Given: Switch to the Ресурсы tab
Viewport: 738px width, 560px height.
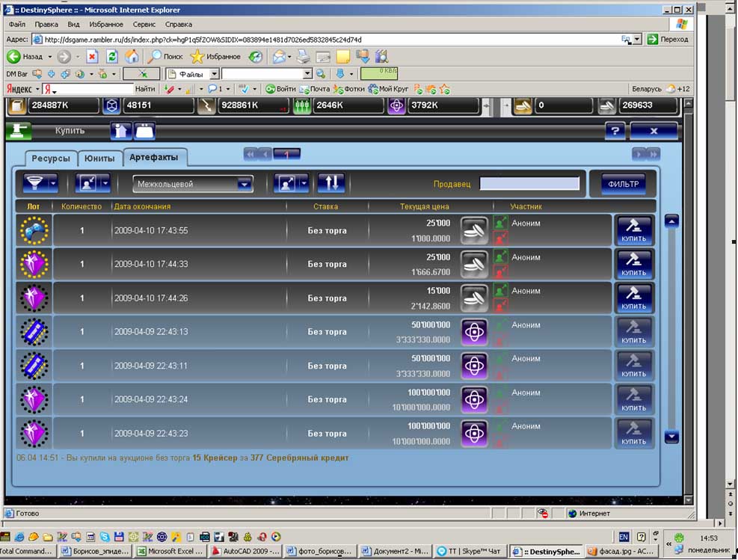Looking at the screenshot, I should 51,159.
